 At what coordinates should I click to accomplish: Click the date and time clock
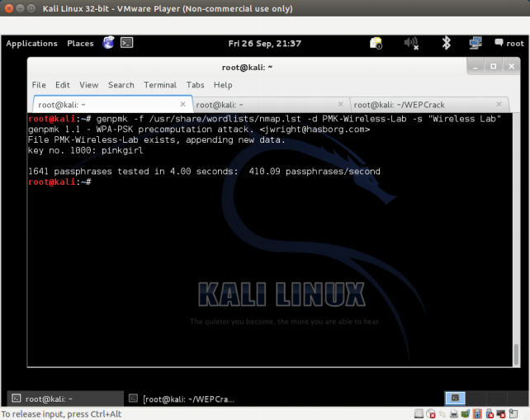(x=264, y=44)
